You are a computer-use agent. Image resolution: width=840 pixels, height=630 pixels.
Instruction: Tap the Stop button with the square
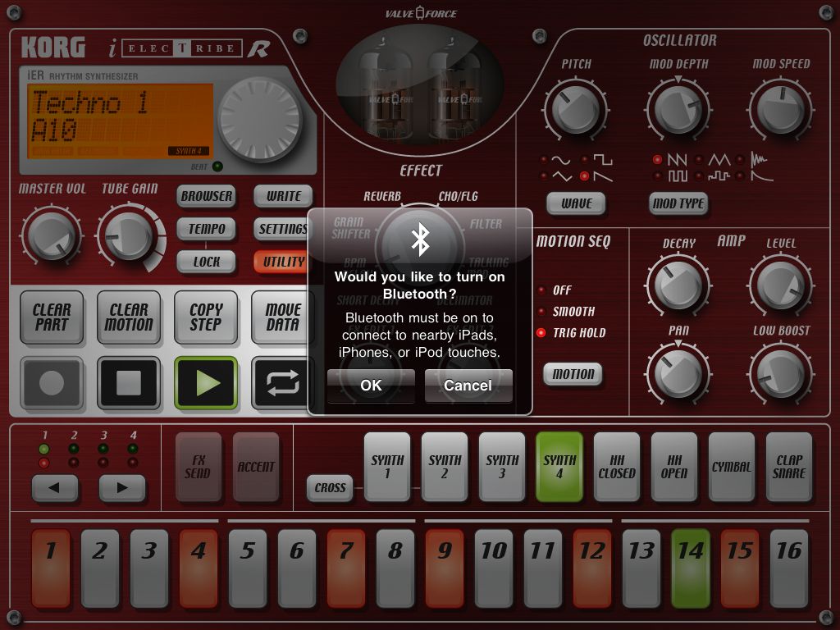(x=129, y=383)
